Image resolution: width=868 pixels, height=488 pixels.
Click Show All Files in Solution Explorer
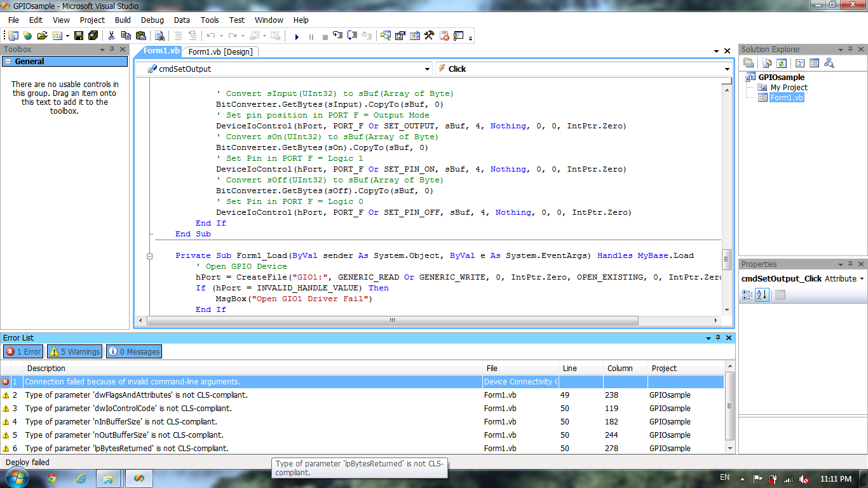point(767,63)
